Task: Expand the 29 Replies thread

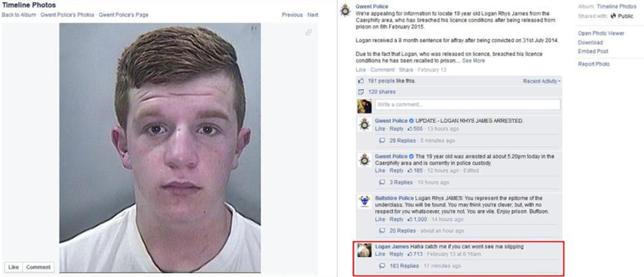Action: point(402,141)
